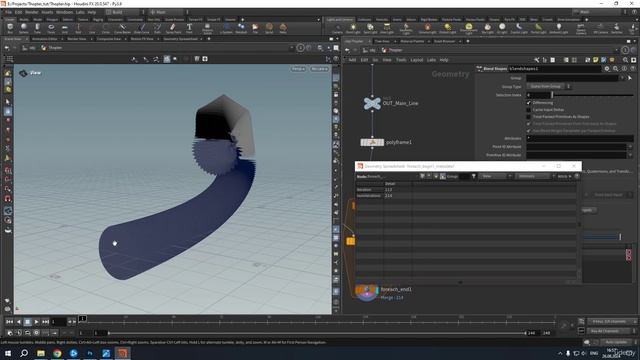The width and height of the screenshot is (640, 360).
Task: Open the Persp viewport camera menu
Action: coord(298,69)
